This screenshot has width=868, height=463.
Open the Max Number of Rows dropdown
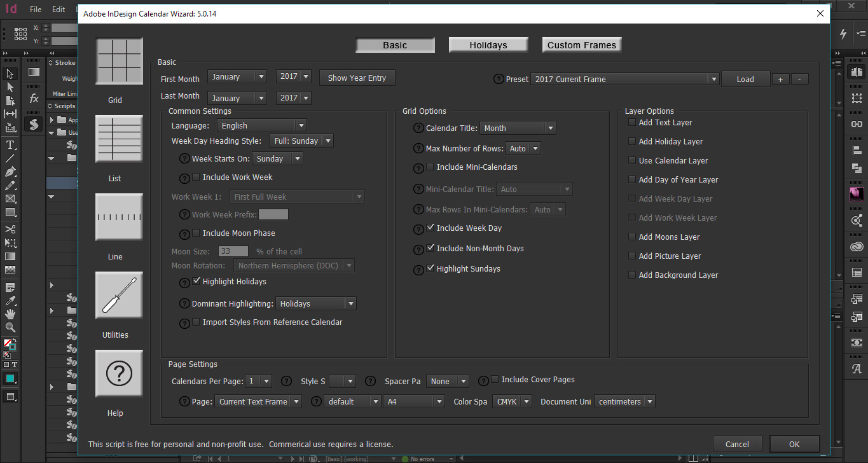(x=523, y=149)
